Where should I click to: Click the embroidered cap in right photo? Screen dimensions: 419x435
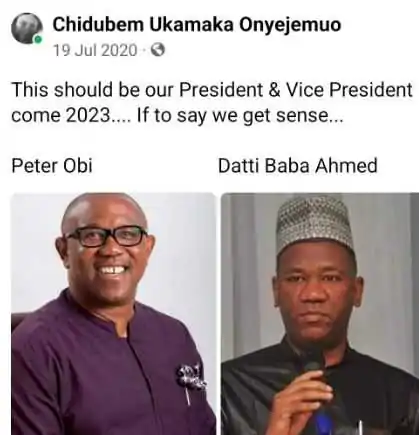click(314, 224)
